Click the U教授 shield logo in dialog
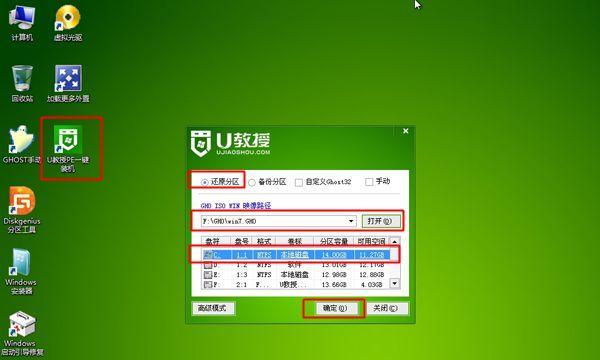Image resolution: width=600 pixels, height=360 pixels. coord(201,143)
